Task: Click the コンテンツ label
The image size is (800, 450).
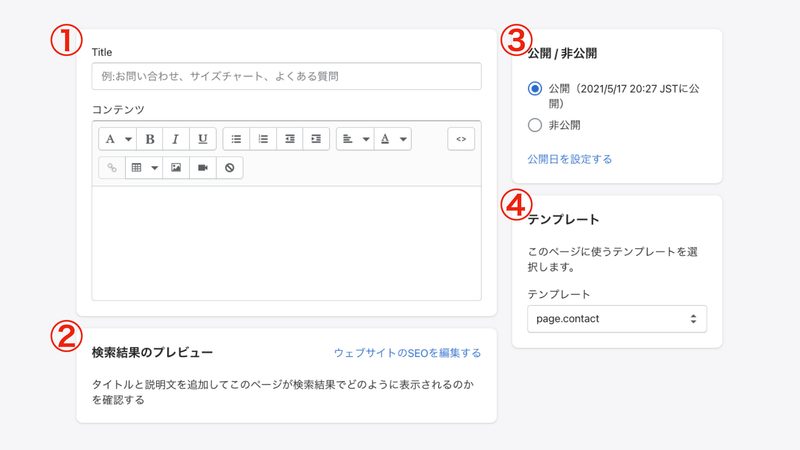Action: [118, 110]
